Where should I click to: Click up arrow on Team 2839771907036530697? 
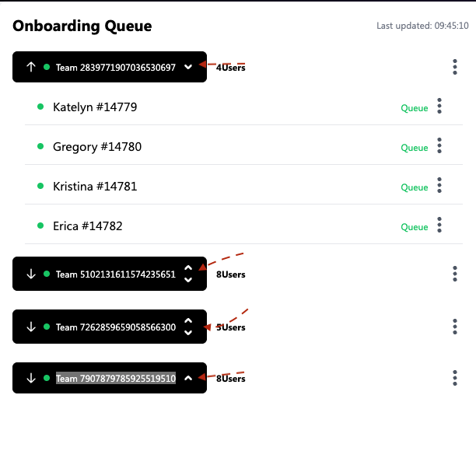coord(31,67)
